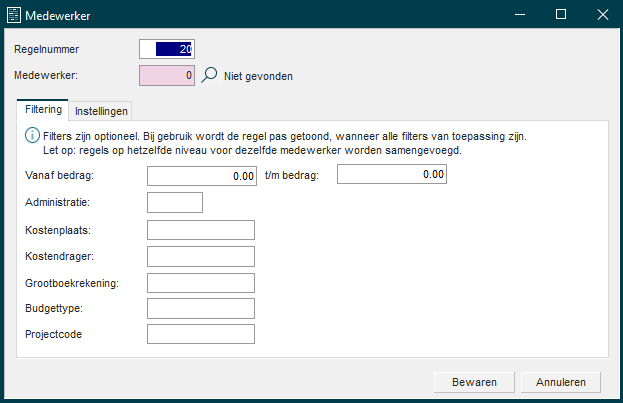The width and height of the screenshot is (623, 403).
Task: Click the Kostenplaats text field
Action: (201, 230)
